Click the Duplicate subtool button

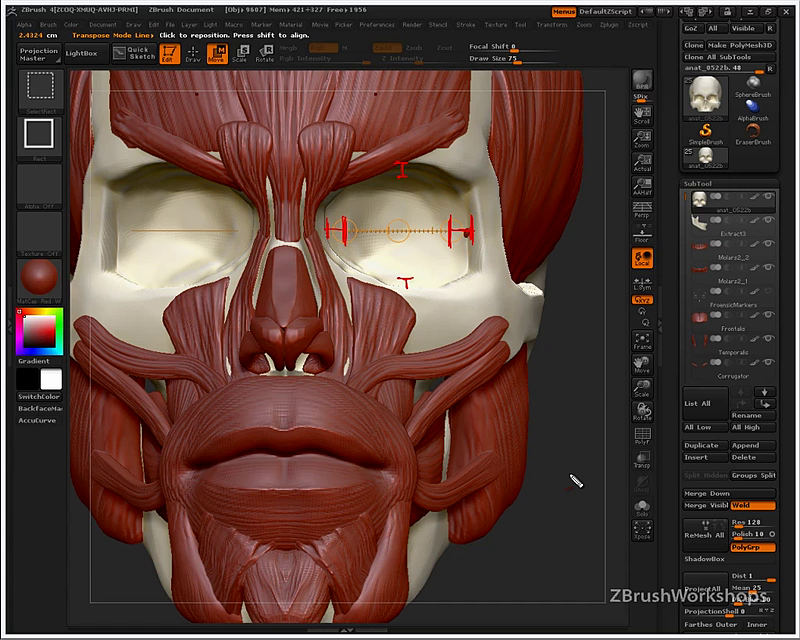pos(705,446)
